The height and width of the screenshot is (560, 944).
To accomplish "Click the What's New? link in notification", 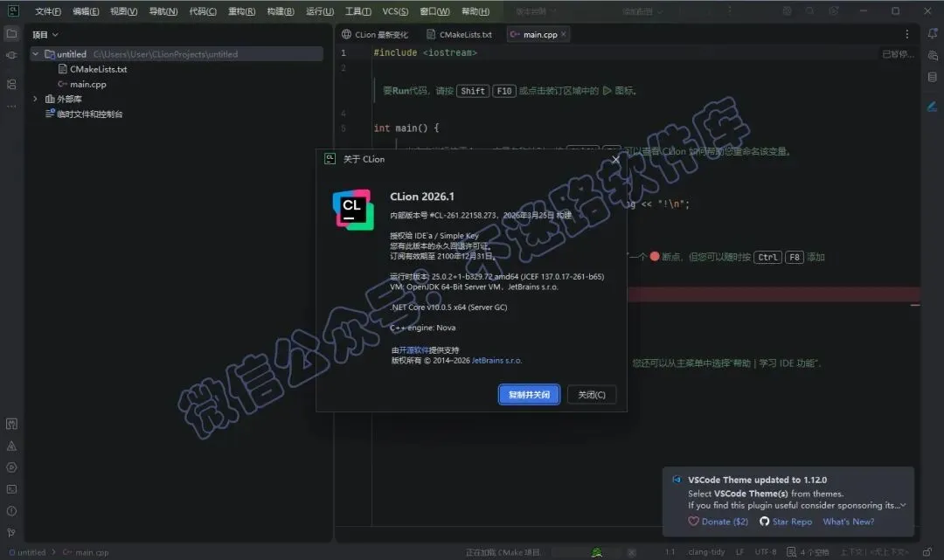I will point(848,522).
